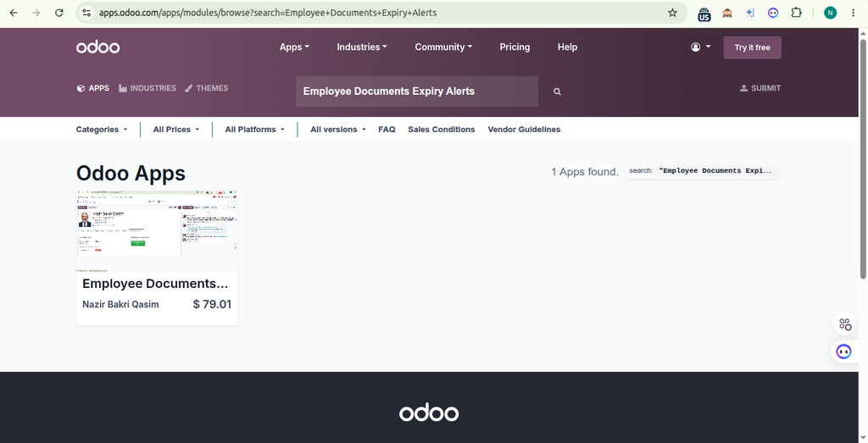Go back using the browser back arrow
This screenshot has width=868, height=443.
14,13
